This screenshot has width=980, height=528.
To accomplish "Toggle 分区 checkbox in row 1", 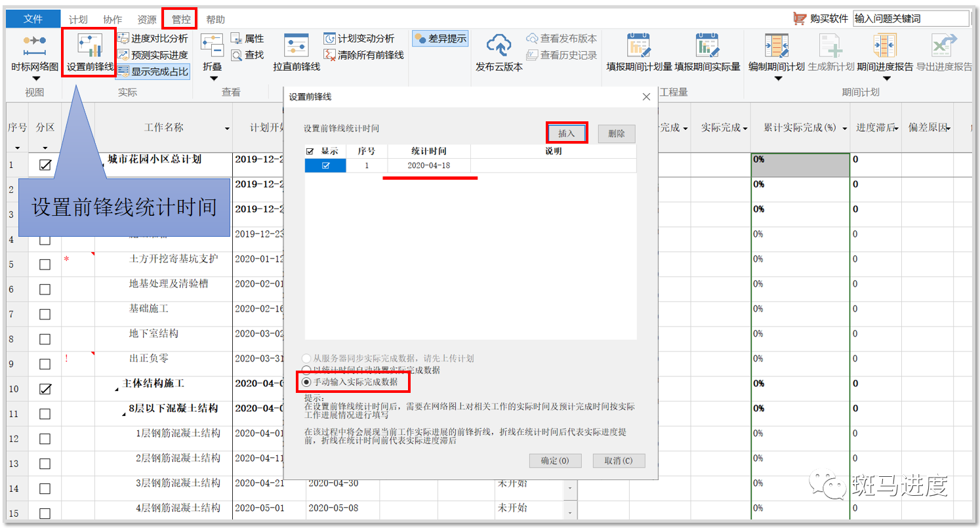I will (x=45, y=165).
